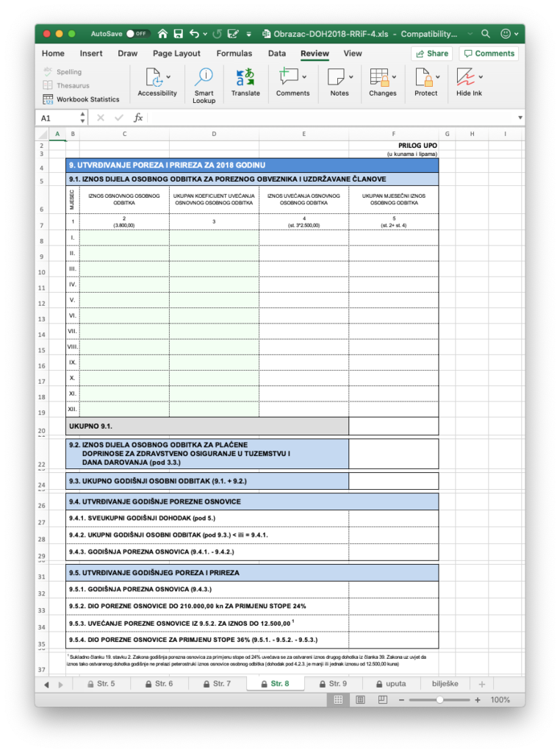
Task: Open the Comments pane button
Action: tap(489, 53)
